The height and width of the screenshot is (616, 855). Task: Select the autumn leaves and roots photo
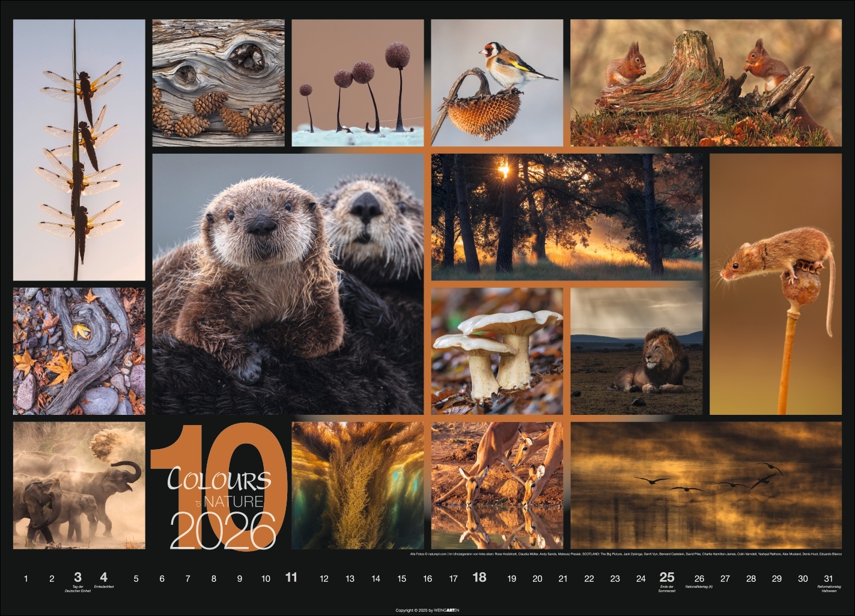[x=79, y=351]
